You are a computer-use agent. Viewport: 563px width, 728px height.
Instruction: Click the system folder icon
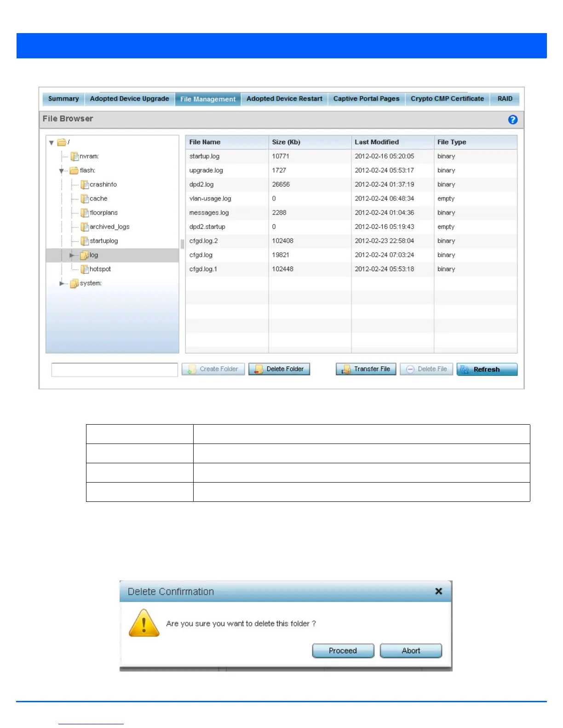(74, 284)
